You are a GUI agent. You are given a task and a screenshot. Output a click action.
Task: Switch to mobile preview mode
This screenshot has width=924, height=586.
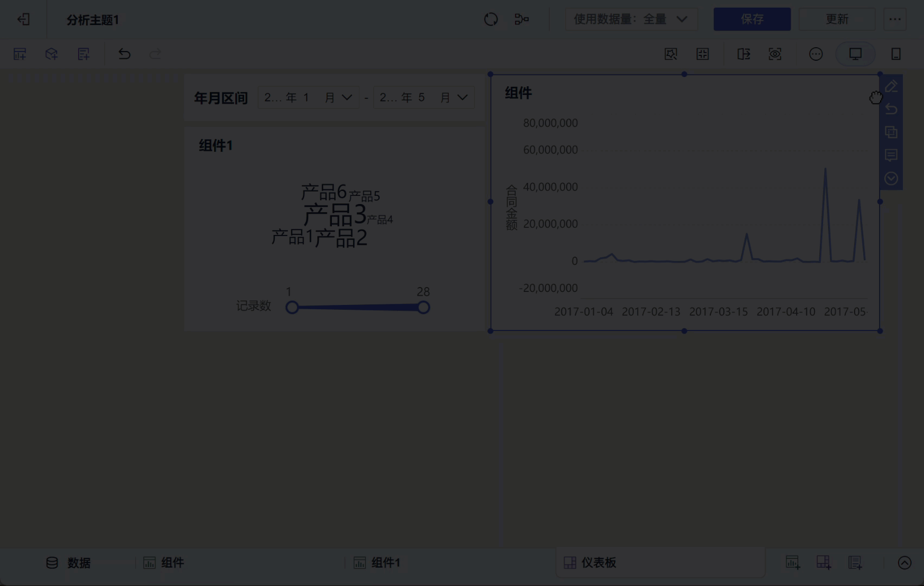click(x=896, y=54)
